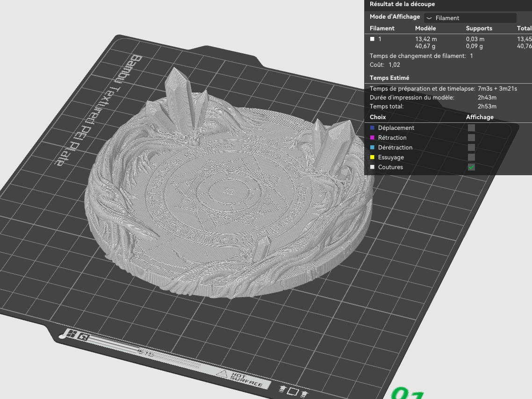Click the 'Temps Estimé' section header
Viewport: 532px width, 399px height.
389,78
